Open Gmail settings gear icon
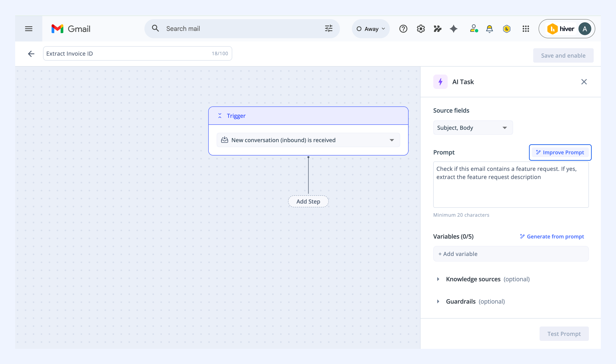The width and height of the screenshot is (616, 364). (x=421, y=29)
